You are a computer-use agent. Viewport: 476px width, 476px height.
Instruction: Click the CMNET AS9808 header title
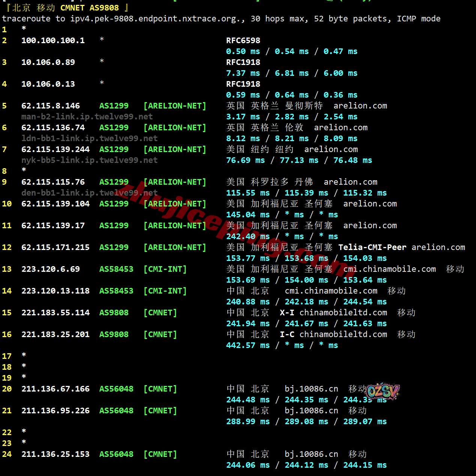click(x=89, y=8)
